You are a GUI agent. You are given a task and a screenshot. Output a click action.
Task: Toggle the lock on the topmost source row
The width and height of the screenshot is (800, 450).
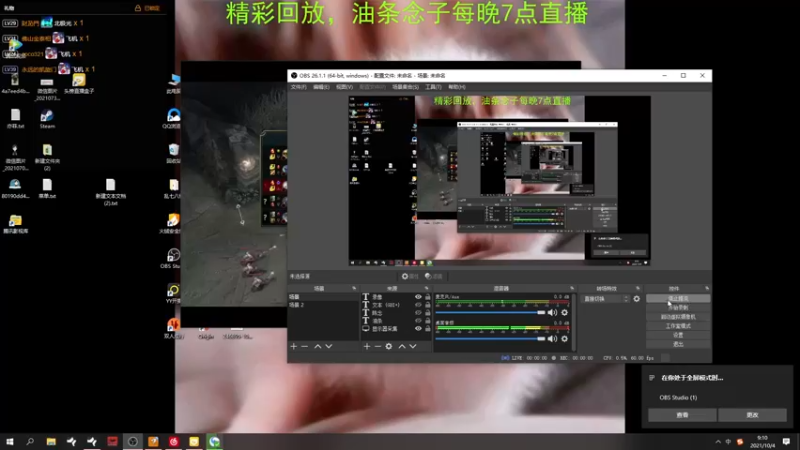[428, 296]
